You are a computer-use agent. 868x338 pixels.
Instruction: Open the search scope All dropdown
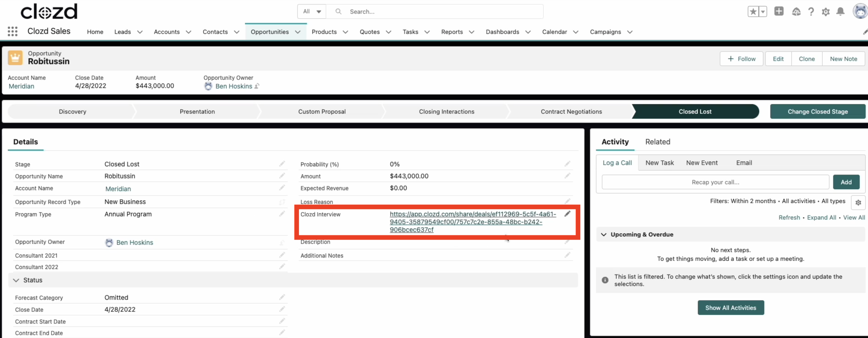[311, 11]
